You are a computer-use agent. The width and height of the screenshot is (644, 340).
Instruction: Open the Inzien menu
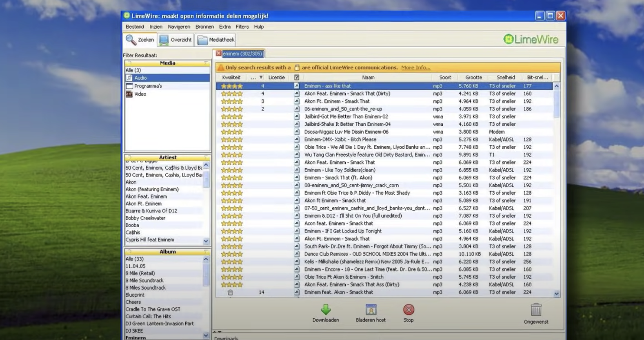point(156,27)
